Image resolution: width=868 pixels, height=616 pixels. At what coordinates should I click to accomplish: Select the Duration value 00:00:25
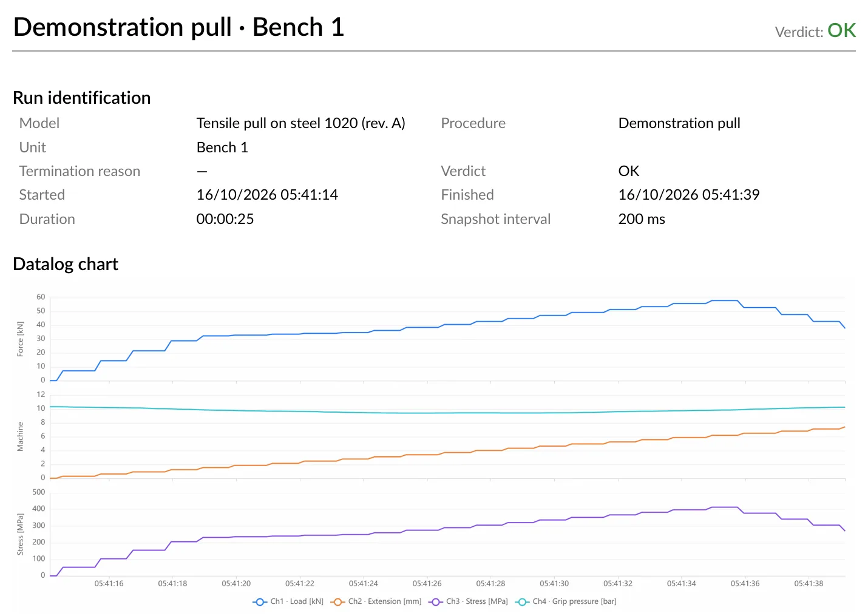(225, 219)
